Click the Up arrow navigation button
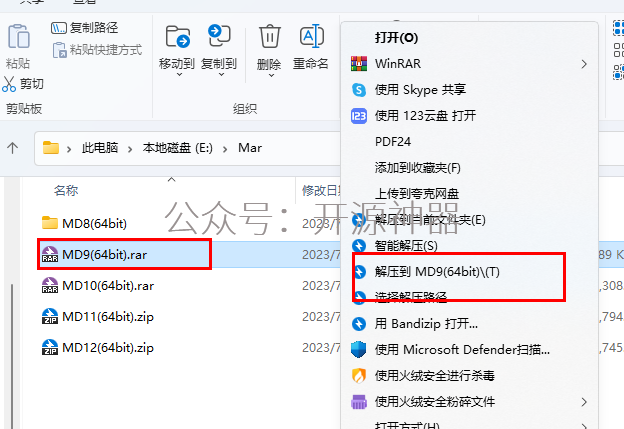 (x=12, y=148)
